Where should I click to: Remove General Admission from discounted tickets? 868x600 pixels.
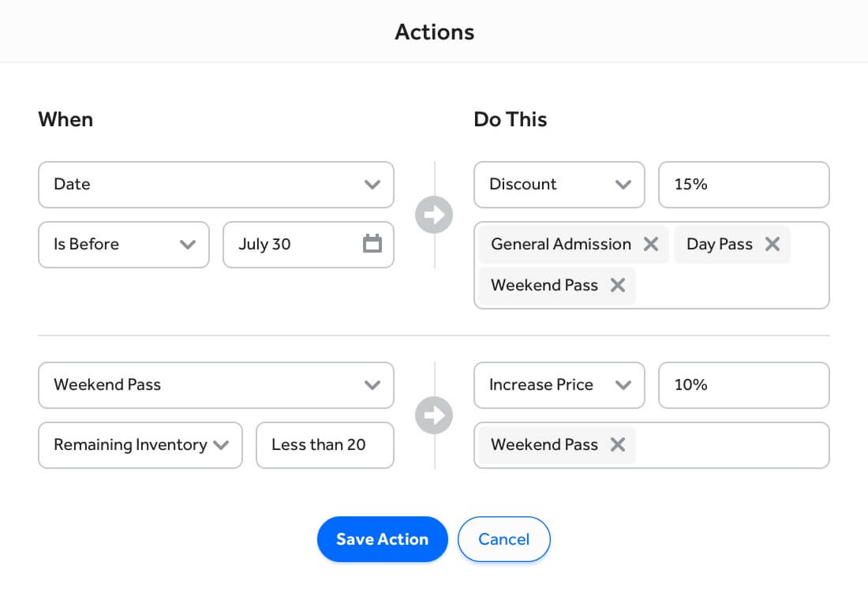650,244
